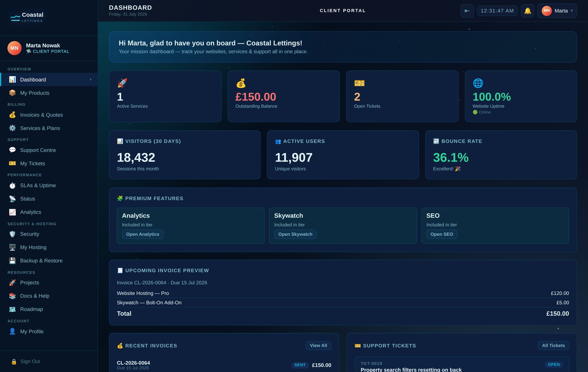
Task: Click the SLAs & Uptime stopwatch icon
Action: 12,185
